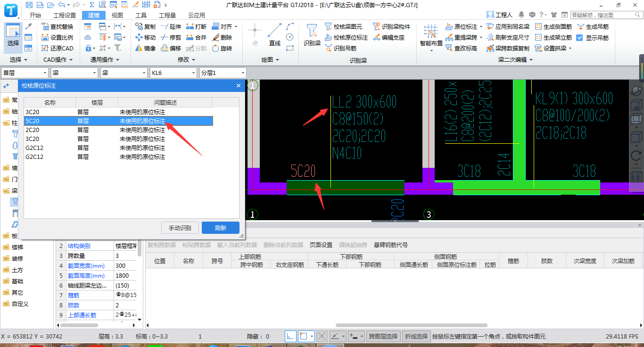Click the 旋转 rotate tool
The width and height of the screenshot is (644, 347).
(222, 48)
